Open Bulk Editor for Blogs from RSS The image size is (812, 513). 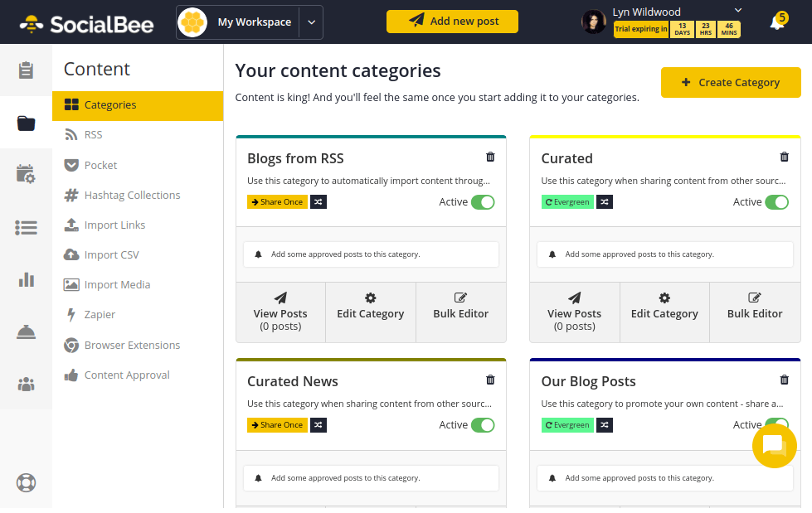pyautogui.click(x=461, y=312)
